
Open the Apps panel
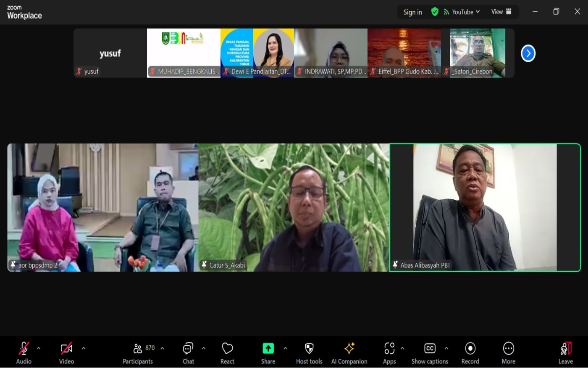(389, 353)
